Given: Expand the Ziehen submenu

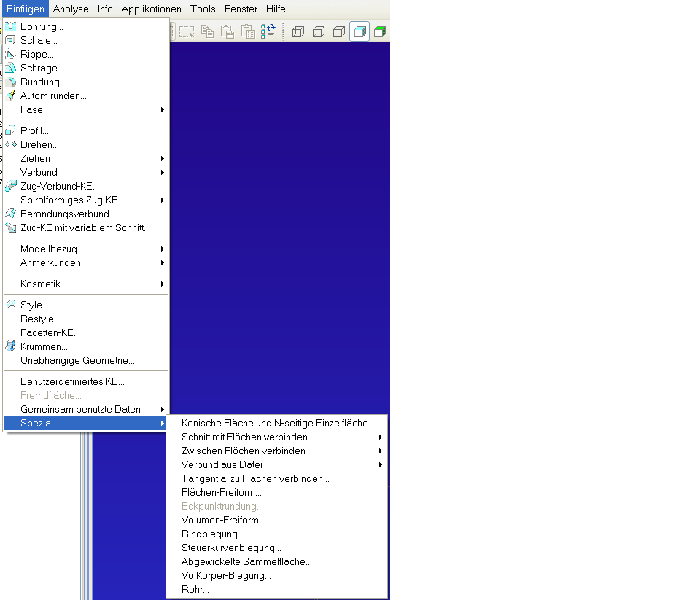Looking at the screenshot, I should tap(86, 158).
